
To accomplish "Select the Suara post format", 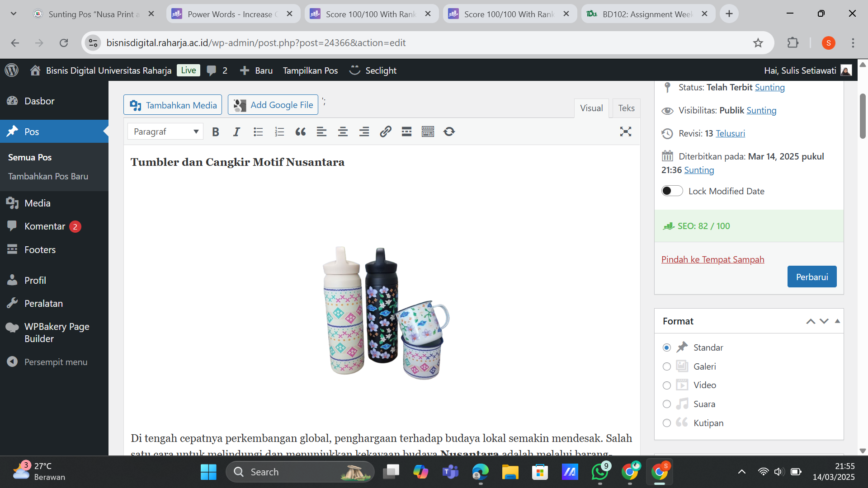I will (667, 404).
